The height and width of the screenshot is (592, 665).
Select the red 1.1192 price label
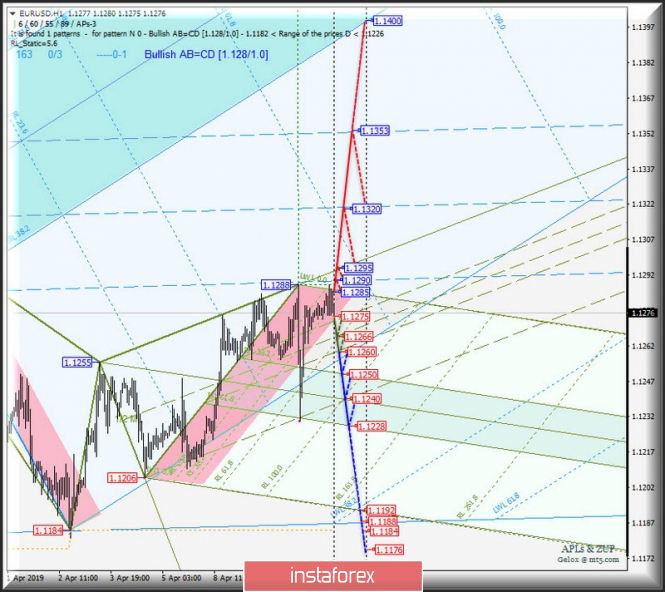[381, 510]
